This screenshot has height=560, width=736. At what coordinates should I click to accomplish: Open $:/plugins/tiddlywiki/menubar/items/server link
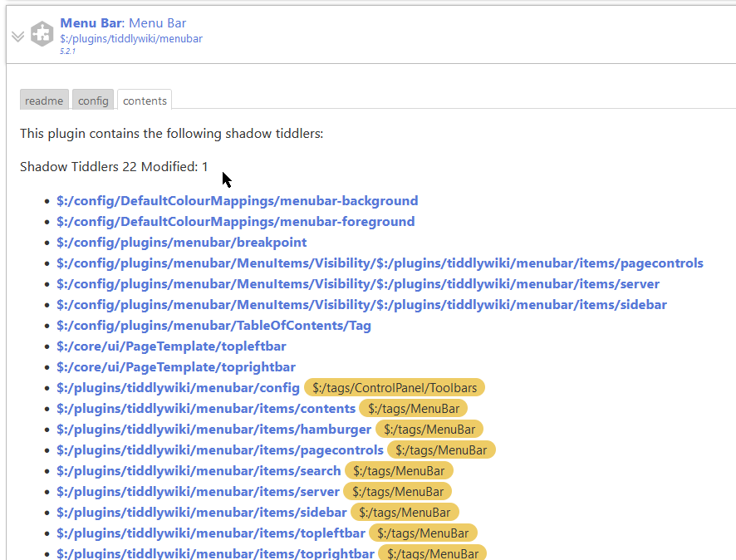point(198,492)
